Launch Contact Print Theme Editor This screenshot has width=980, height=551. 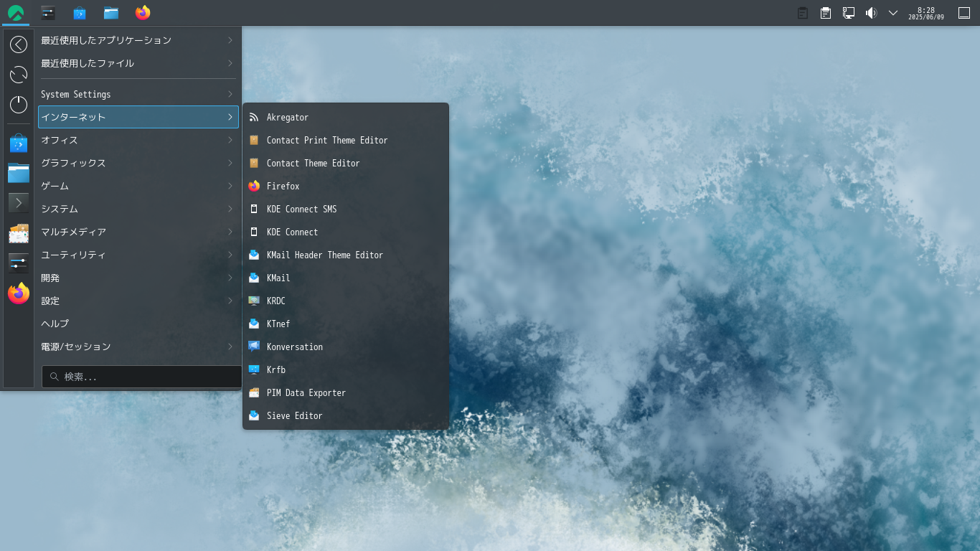pos(346,140)
